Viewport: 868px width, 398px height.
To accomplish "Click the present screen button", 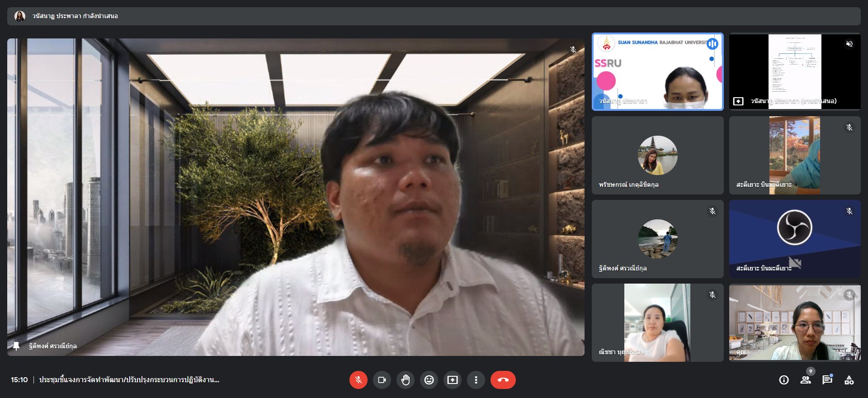I will point(453,380).
